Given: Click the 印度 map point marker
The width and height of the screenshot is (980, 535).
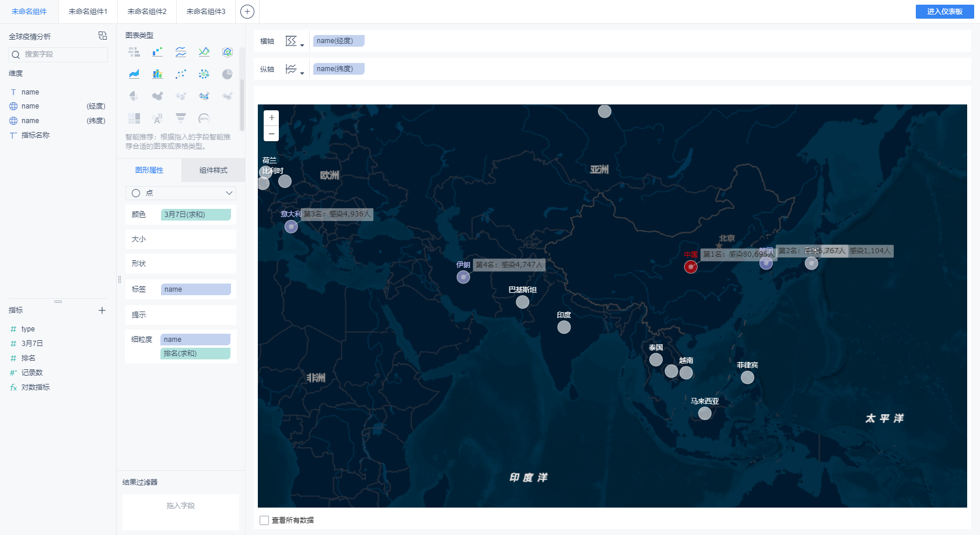Looking at the screenshot, I should (x=564, y=327).
